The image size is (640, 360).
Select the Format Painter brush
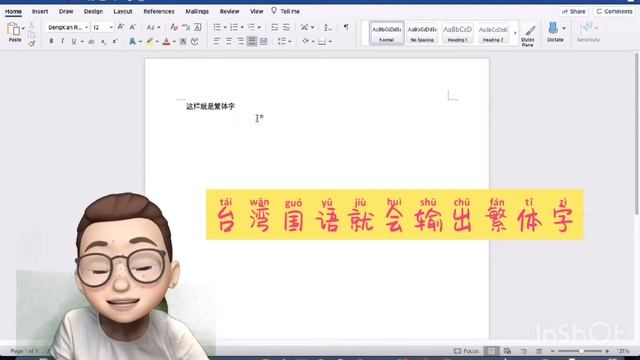coord(31,43)
